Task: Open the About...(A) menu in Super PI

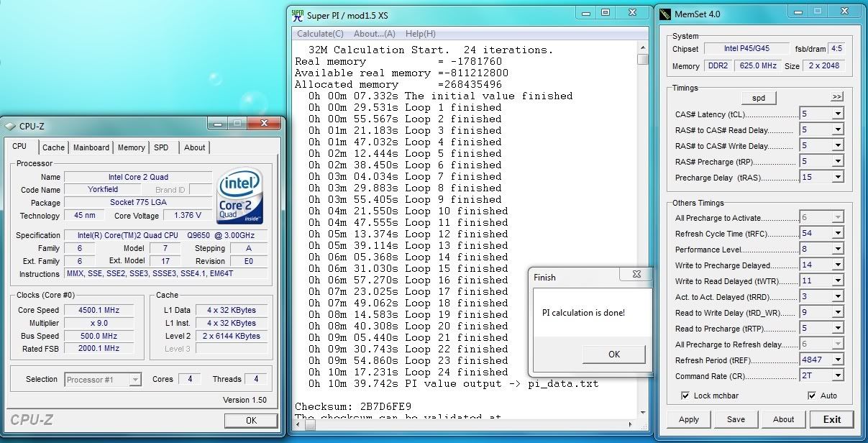Action: tap(375, 34)
